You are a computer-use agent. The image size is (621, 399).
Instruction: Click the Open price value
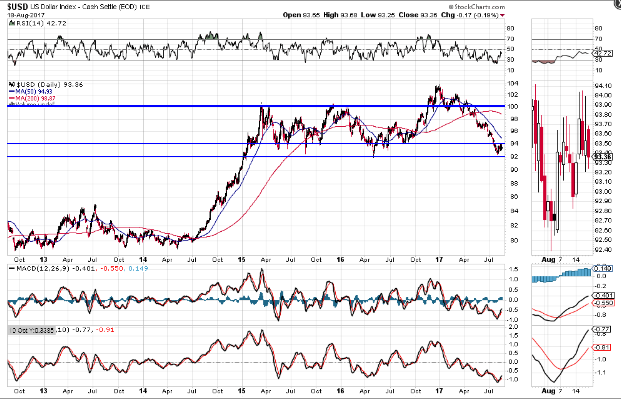pyautogui.click(x=310, y=15)
